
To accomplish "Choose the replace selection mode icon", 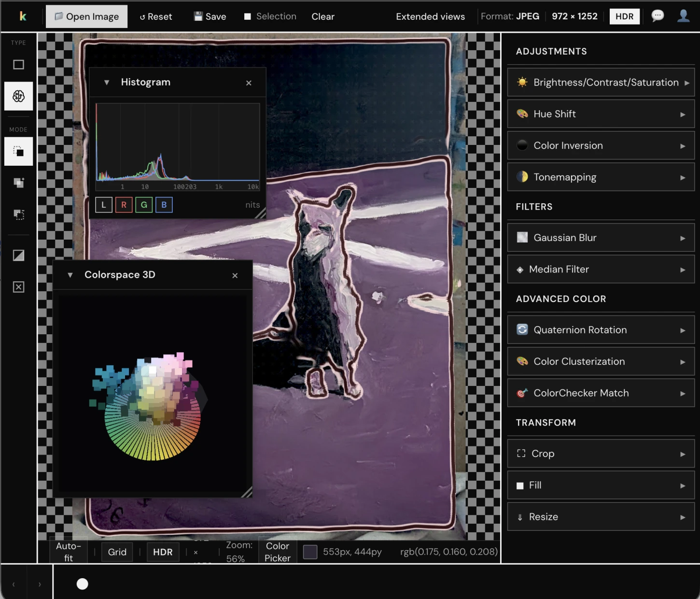I will coord(18,152).
